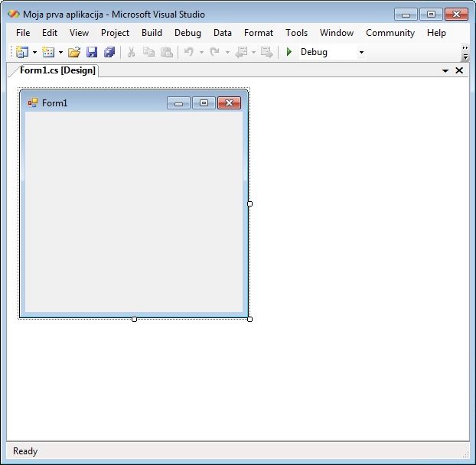This screenshot has width=476, height=465.
Task: Click Form1's minimize button in designer
Action: point(178,103)
